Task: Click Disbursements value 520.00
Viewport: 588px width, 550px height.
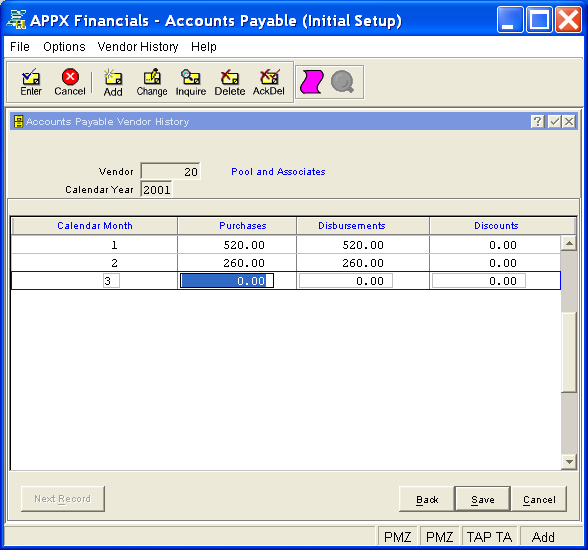Action: (363, 245)
